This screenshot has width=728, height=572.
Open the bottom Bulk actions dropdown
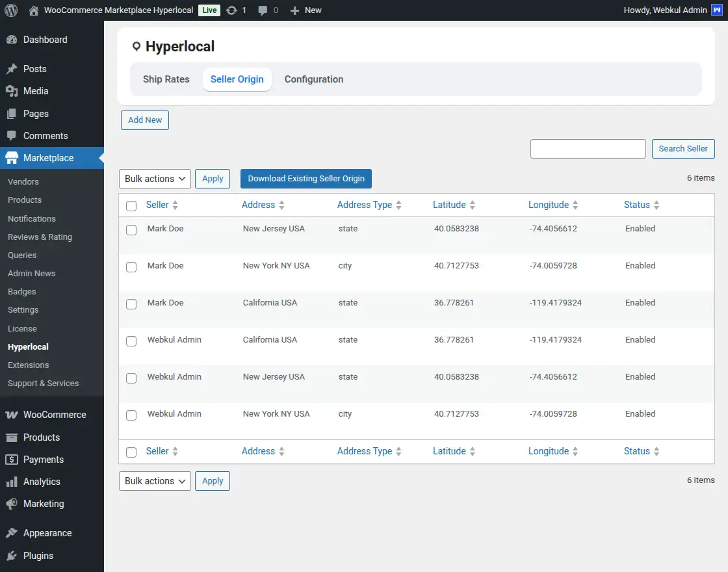[x=155, y=481]
